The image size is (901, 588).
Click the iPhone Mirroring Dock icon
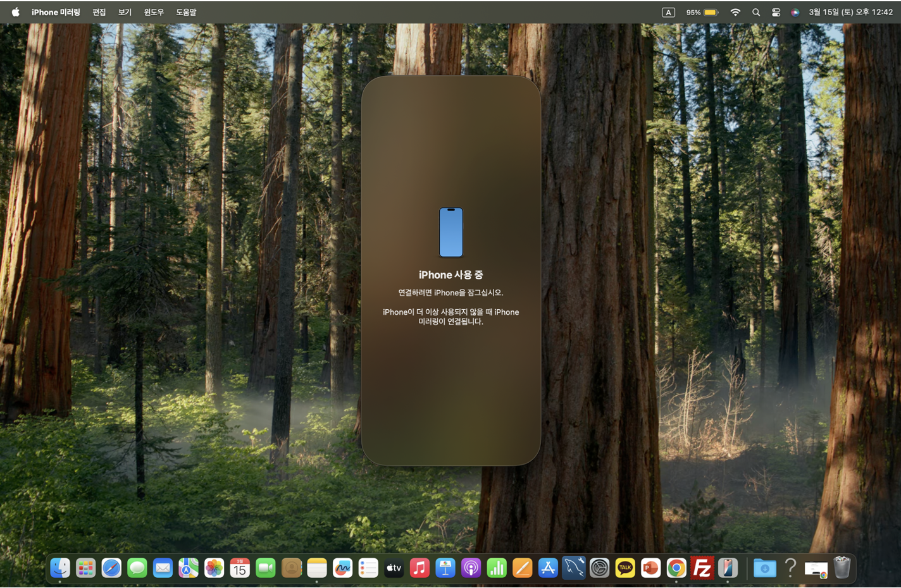[x=728, y=568]
